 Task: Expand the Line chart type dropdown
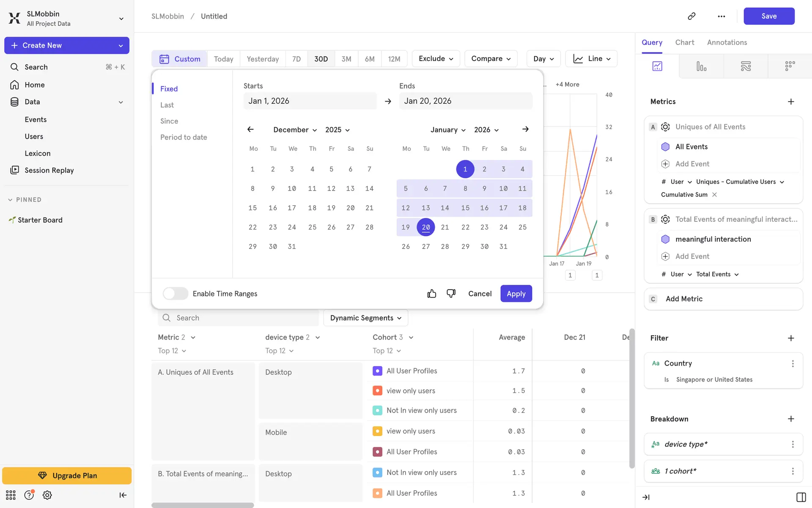pyautogui.click(x=591, y=59)
